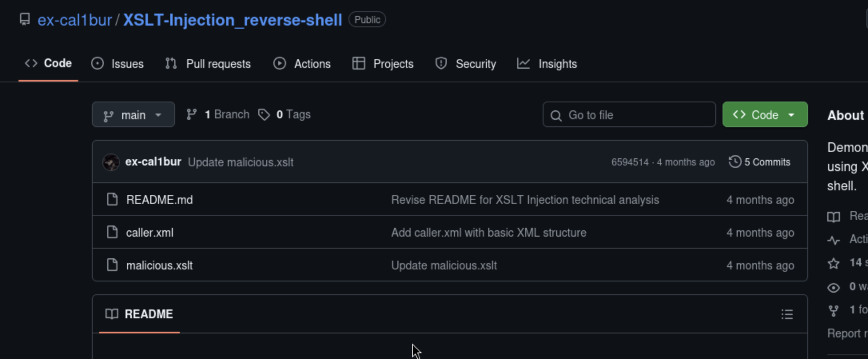
Task: Click the file icon beside caller.xml
Action: click(112, 232)
